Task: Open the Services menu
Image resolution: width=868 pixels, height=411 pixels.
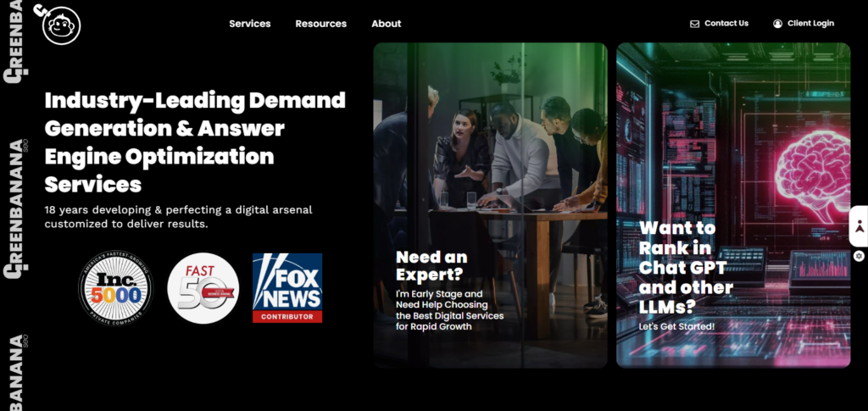Action: tap(250, 24)
